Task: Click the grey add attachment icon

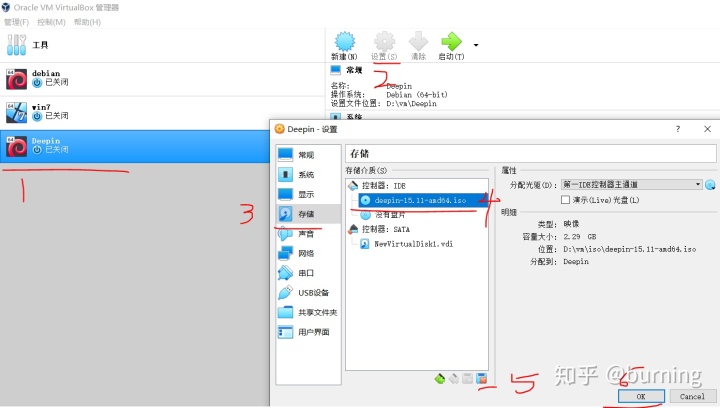Action: coord(467,379)
